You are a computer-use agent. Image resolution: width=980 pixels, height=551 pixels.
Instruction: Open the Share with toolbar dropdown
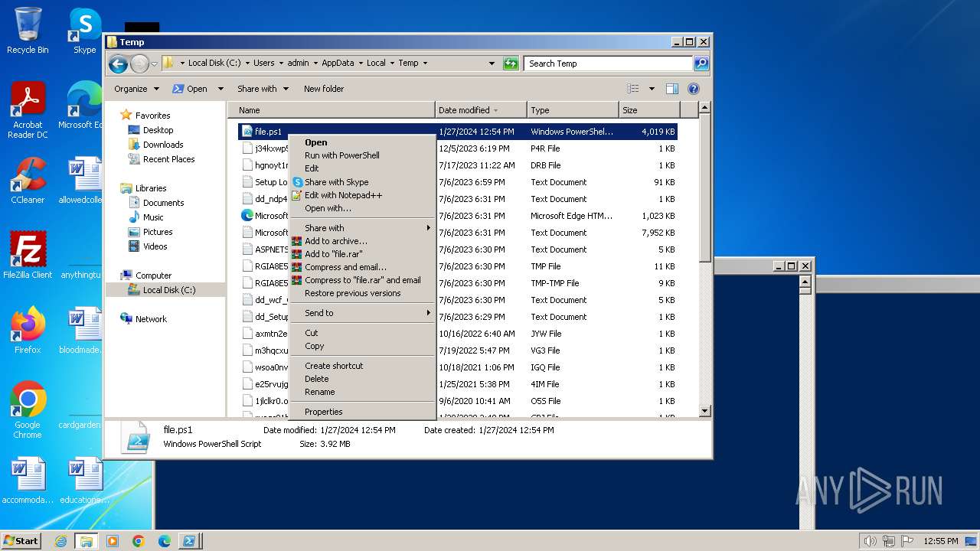coord(263,89)
